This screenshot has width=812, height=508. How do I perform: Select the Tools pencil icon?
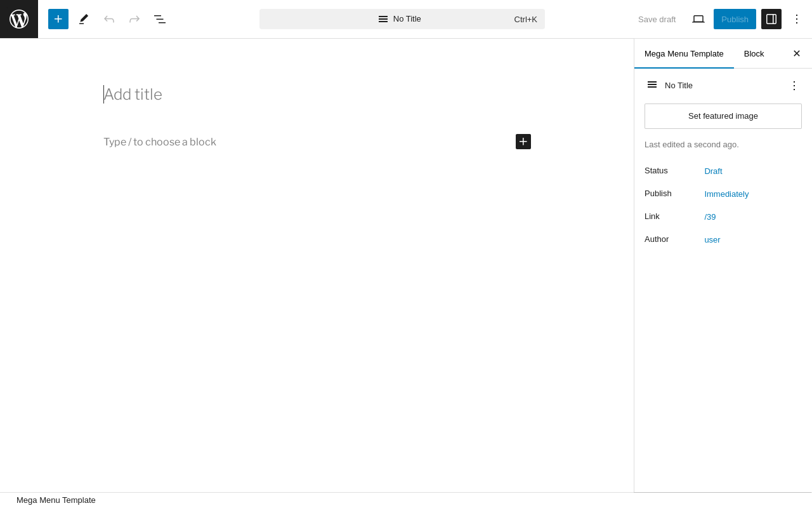84,19
